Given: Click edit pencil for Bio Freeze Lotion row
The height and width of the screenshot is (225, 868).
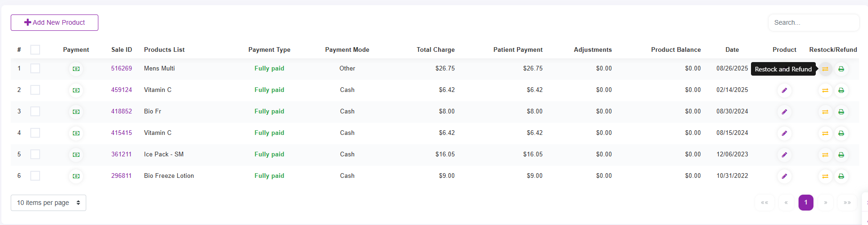Looking at the screenshot, I should coord(784,176).
